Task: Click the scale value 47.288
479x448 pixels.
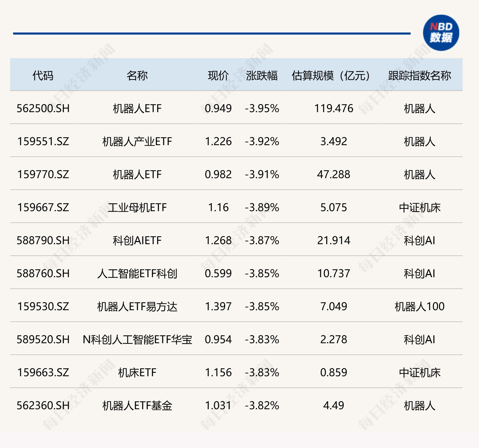Action: point(334,174)
